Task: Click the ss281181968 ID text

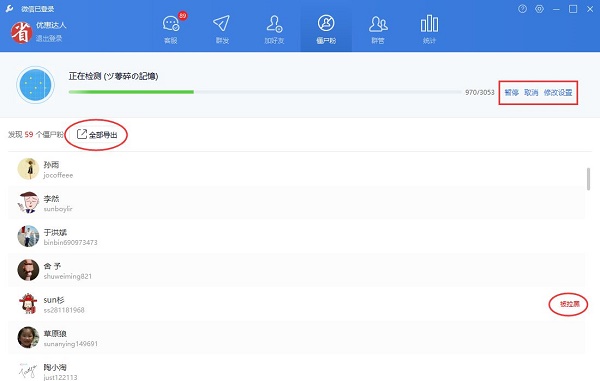Action: pos(64,310)
